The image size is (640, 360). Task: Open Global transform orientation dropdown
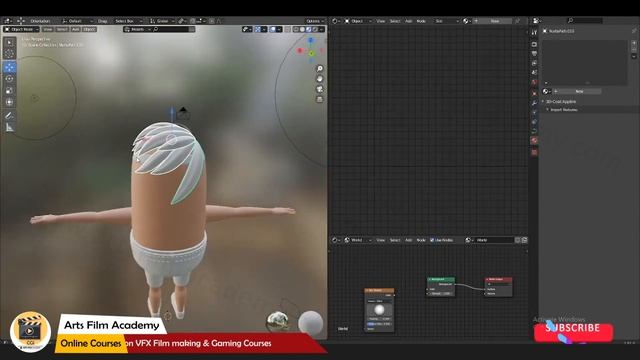pos(161,21)
